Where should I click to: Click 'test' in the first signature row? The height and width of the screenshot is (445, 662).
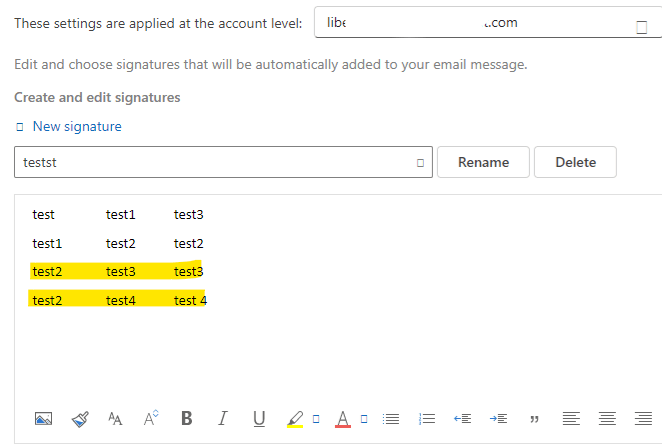(43, 214)
